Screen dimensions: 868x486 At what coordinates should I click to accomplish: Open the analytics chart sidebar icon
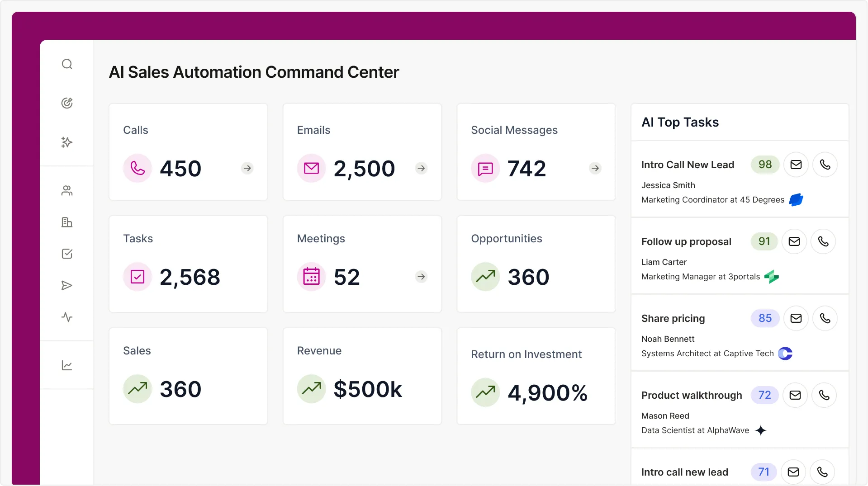tap(67, 365)
